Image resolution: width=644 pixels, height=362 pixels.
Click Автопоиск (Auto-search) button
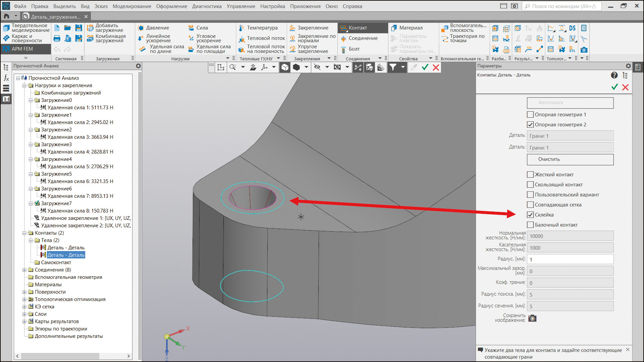tap(571, 103)
